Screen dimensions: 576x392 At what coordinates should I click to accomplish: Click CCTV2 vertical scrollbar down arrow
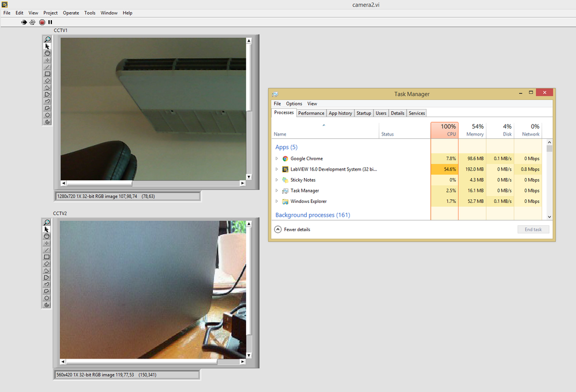tap(249, 355)
